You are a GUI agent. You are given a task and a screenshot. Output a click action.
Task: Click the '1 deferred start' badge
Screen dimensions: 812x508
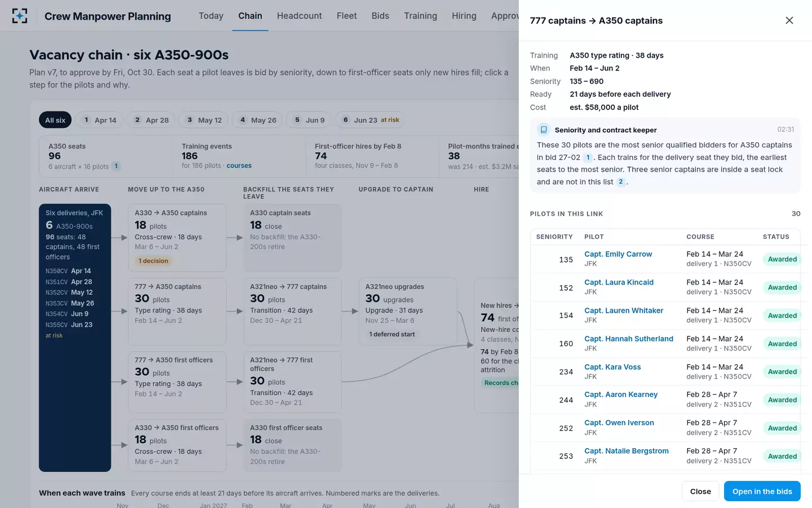pos(392,335)
